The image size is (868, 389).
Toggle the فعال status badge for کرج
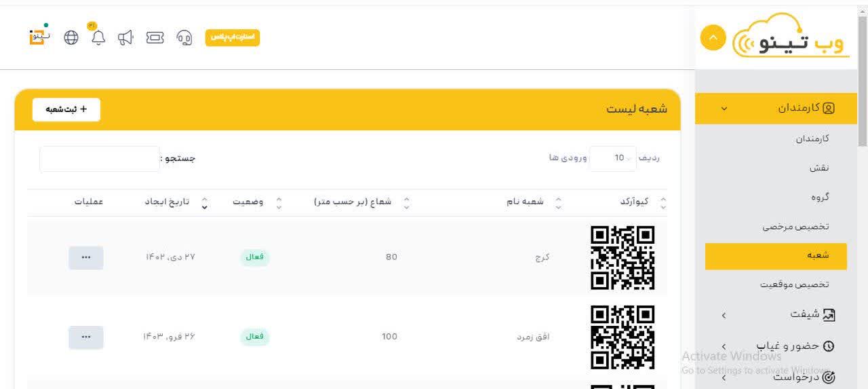254,257
